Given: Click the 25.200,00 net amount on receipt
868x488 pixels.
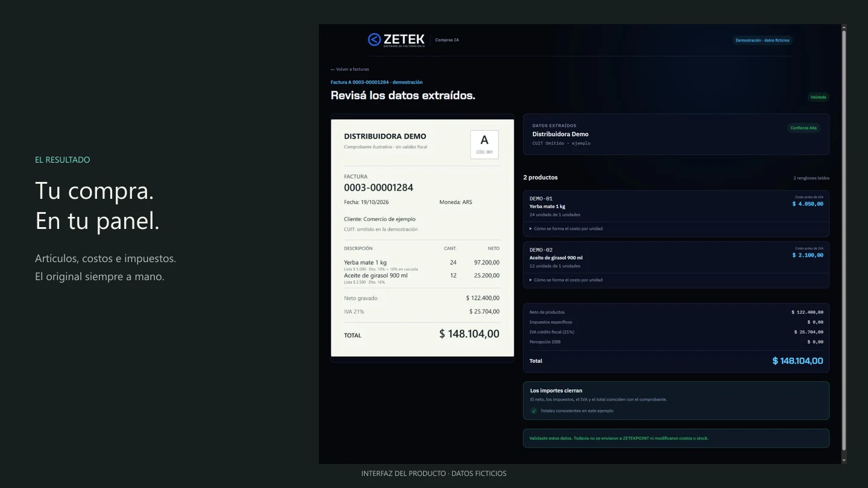Looking at the screenshot, I should click(486, 276).
